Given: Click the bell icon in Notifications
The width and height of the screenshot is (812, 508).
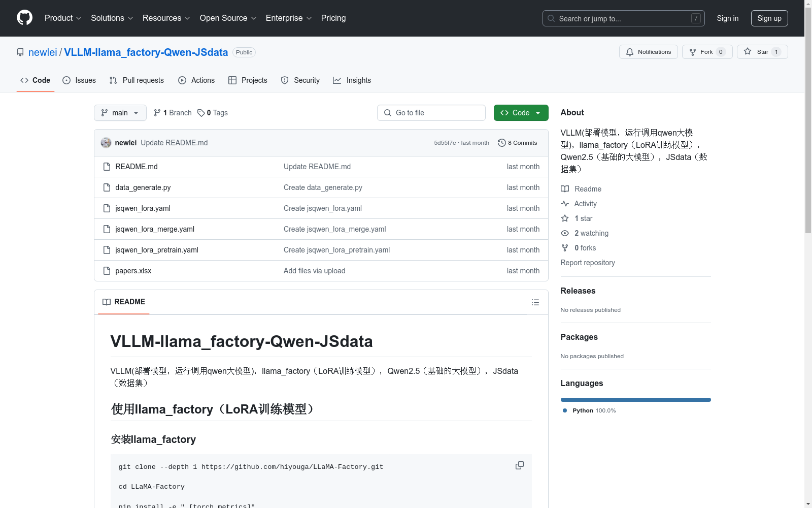Looking at the screenshot, I should tap(630, 52).
